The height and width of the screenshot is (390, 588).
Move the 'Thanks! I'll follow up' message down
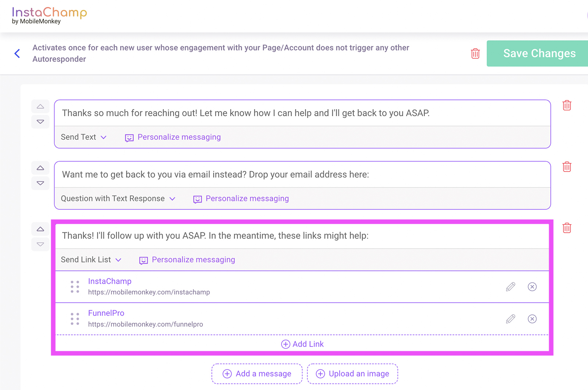tap(40, 244)
